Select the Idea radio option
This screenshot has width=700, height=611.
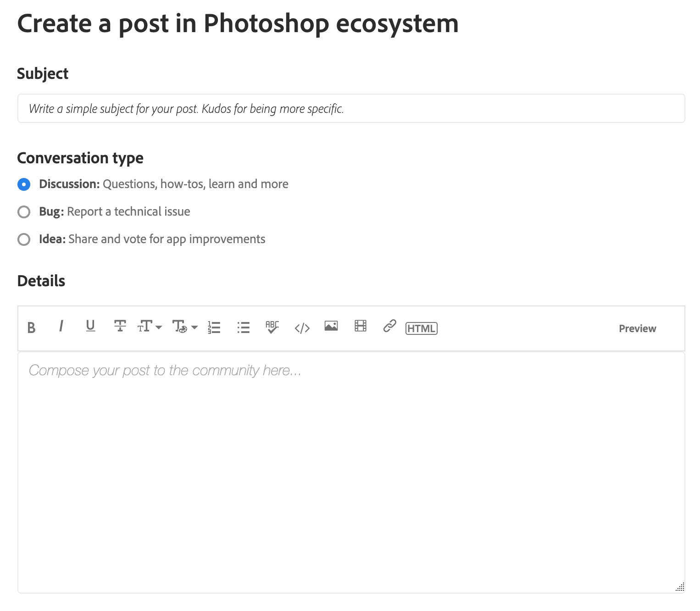pyautogui.click(x=24, y=239)
